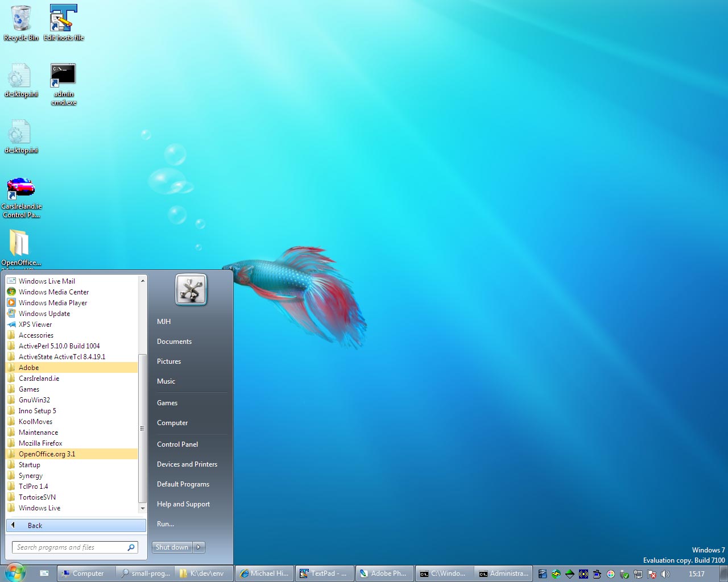Expand the Accessories folder
Image resolution: width=728 pixels, height=582 pixels.
pos(72,335)
